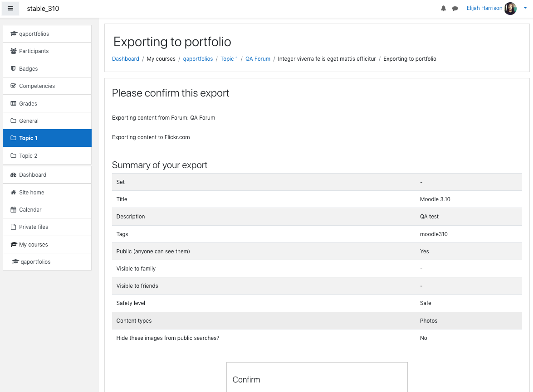This screenshot has height=392, width=533.
Task: Open Calendar from the sidebar
Action: click(47, 209)
